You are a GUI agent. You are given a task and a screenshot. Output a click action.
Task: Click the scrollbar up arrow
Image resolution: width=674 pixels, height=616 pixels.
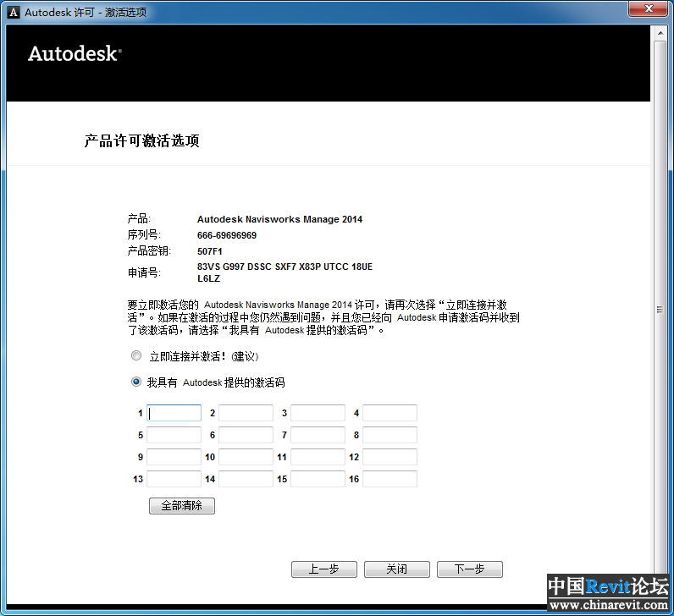(659, 32)
